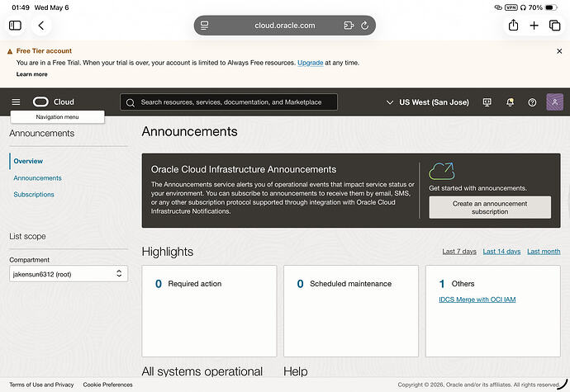The width and height of the screenshot is (570, 392).
Task: Select Announcements in the sidebar
Action: coord(37,178)
